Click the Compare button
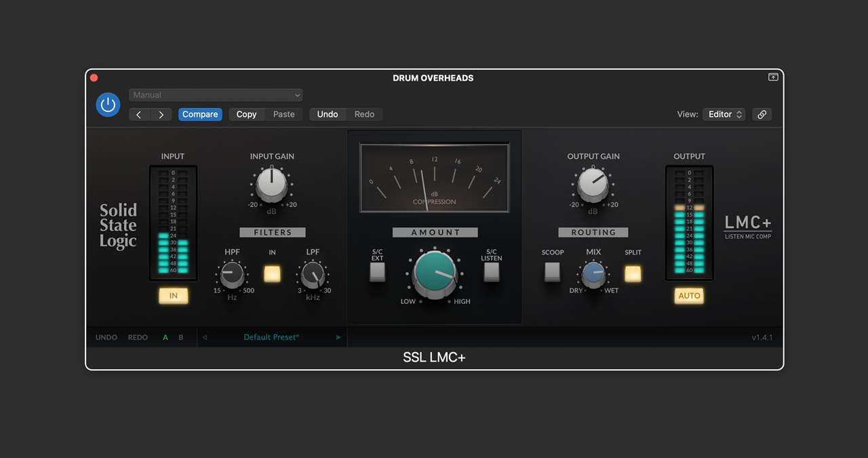Viewport: 868px width, 458px height. [x=200, y=115]
